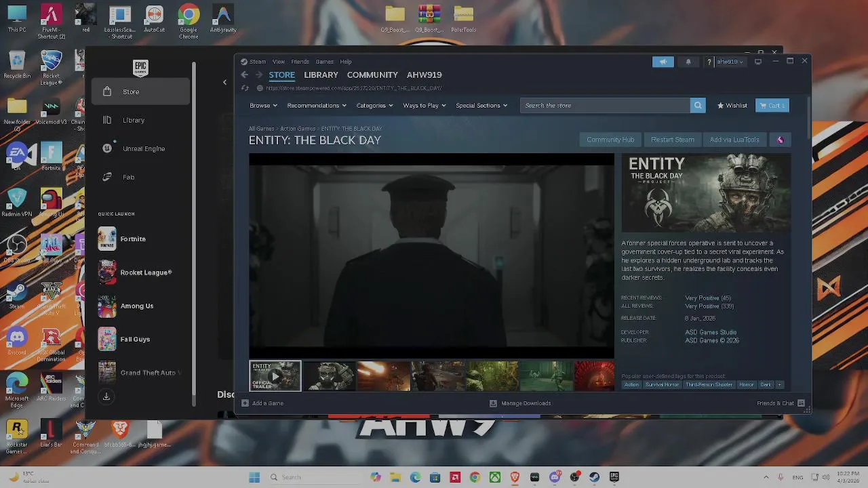Viewport: 868px width, 488px height.
Task: Click Steam icon in the taskbar
Action: [594, 477]
